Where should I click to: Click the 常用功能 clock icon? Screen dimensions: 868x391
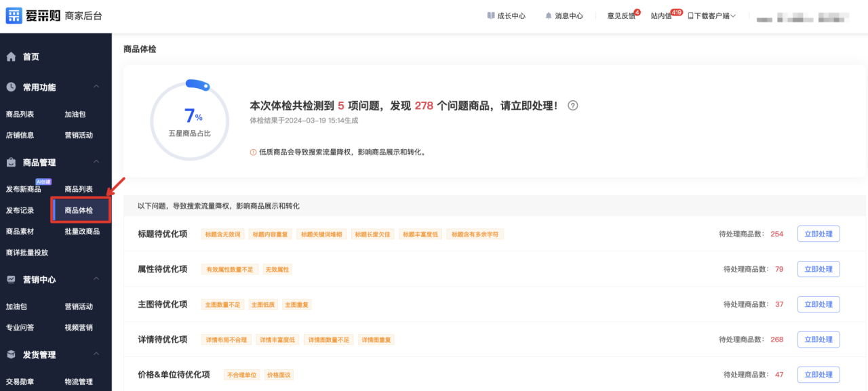[x=11, y=87]
